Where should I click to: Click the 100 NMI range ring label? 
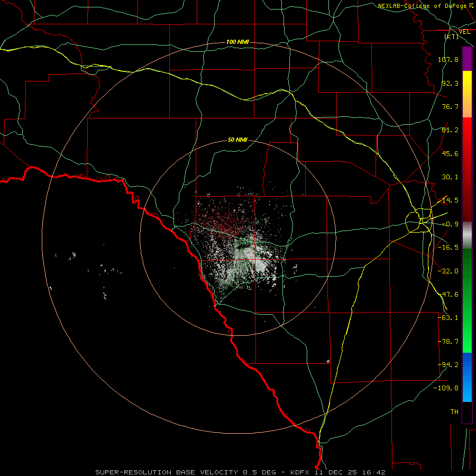coord(237,42)
